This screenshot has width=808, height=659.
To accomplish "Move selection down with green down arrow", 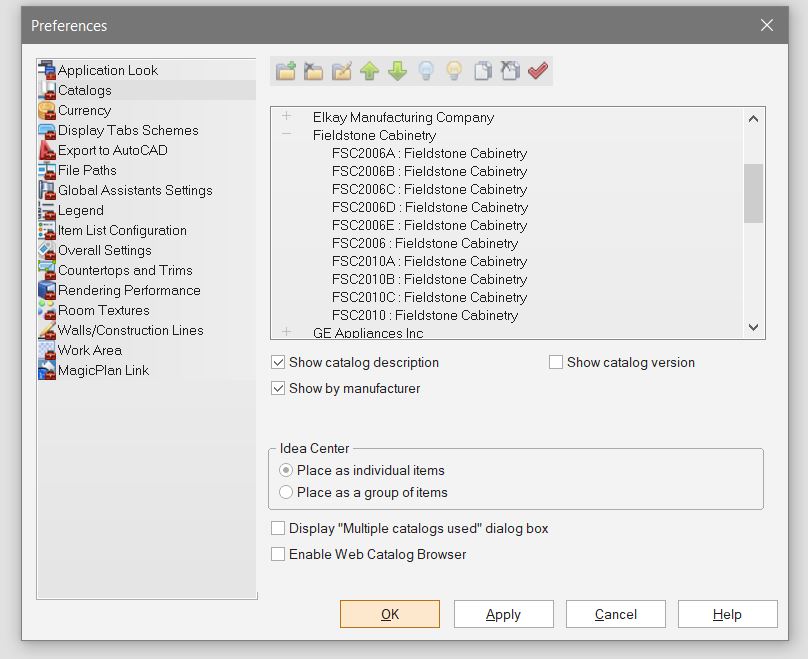I will pos(397,71).
